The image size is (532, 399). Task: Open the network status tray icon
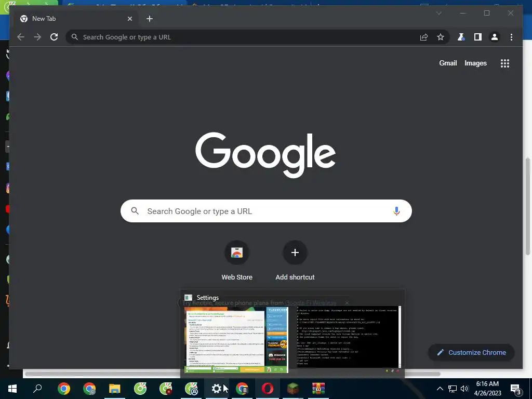point(453,389)
